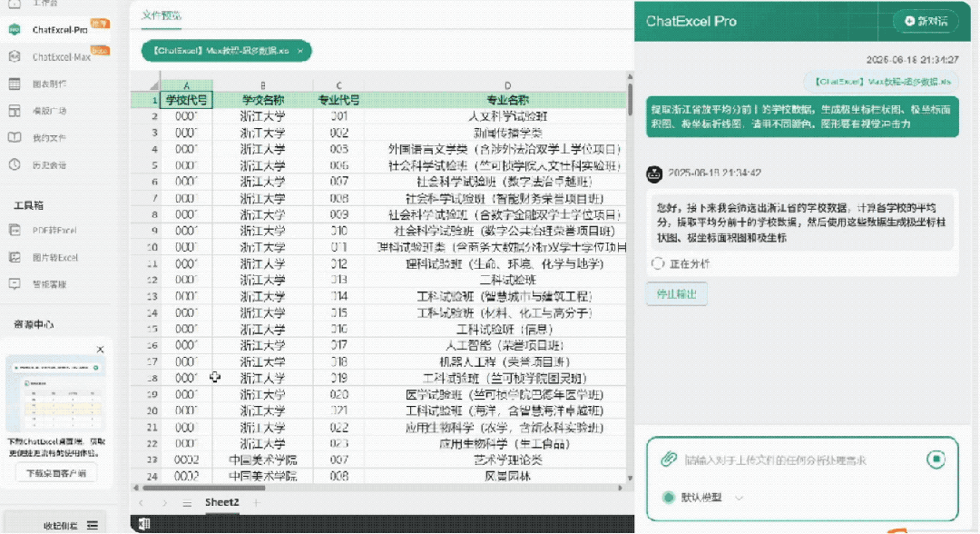Image resolution: width=980 pixels, height=534 pixels.
Task: Go to previous sheet with left arrow
Action: coord(142,503)
